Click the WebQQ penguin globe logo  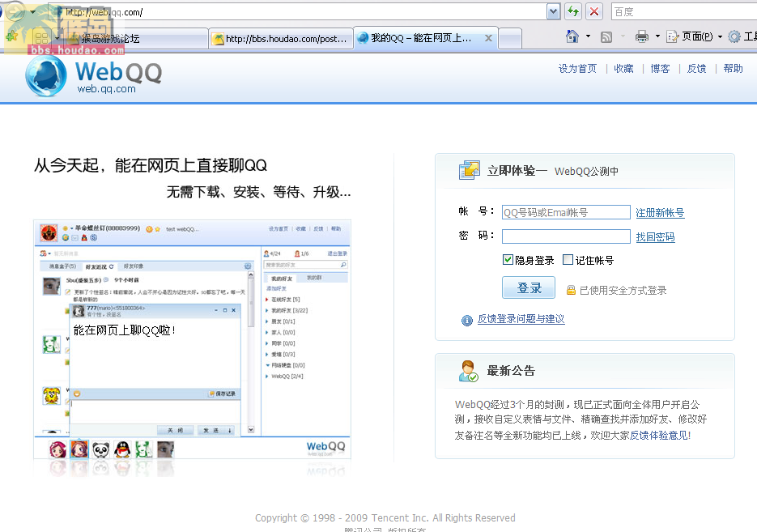[x=46, y=76]
